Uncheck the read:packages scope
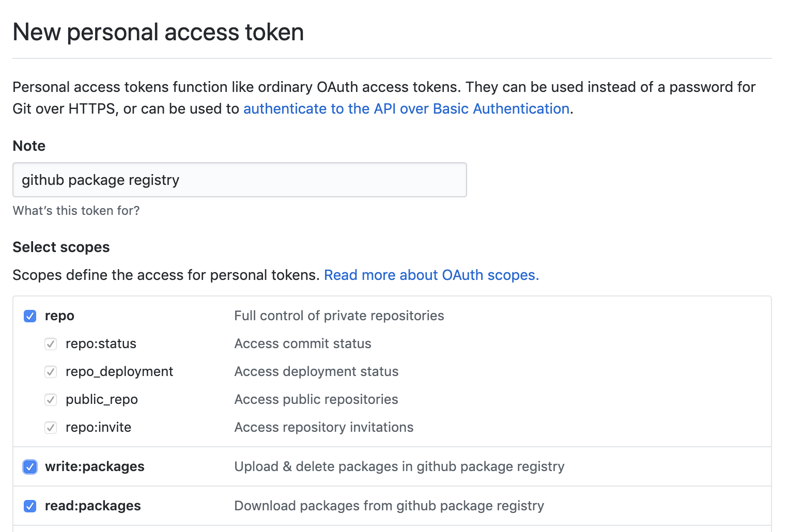 coord(29,506)
